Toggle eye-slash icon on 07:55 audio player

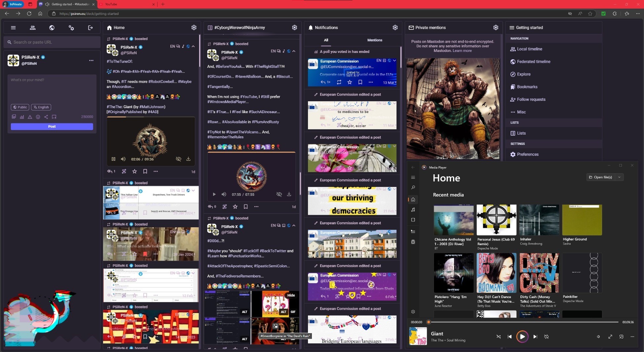tap(279, 194)
